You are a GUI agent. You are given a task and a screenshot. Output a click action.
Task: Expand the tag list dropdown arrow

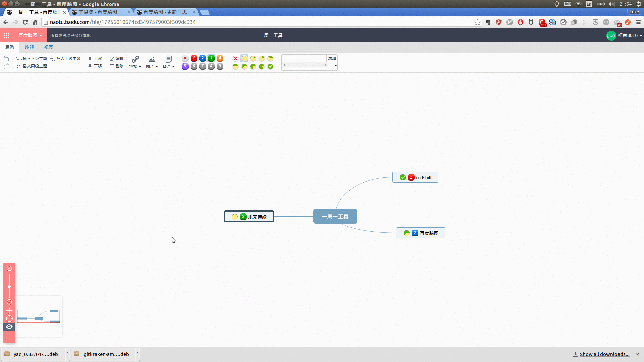335,66
